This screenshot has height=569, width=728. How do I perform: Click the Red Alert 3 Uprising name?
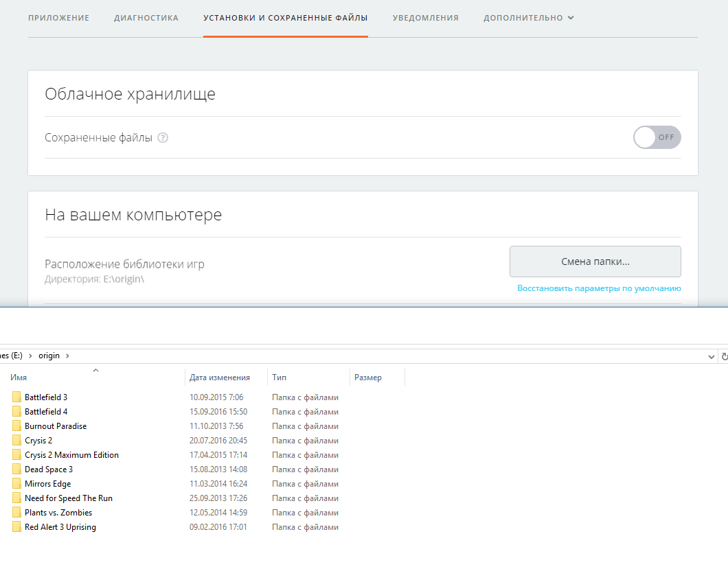pyautogui.click(x=60, y=526)
